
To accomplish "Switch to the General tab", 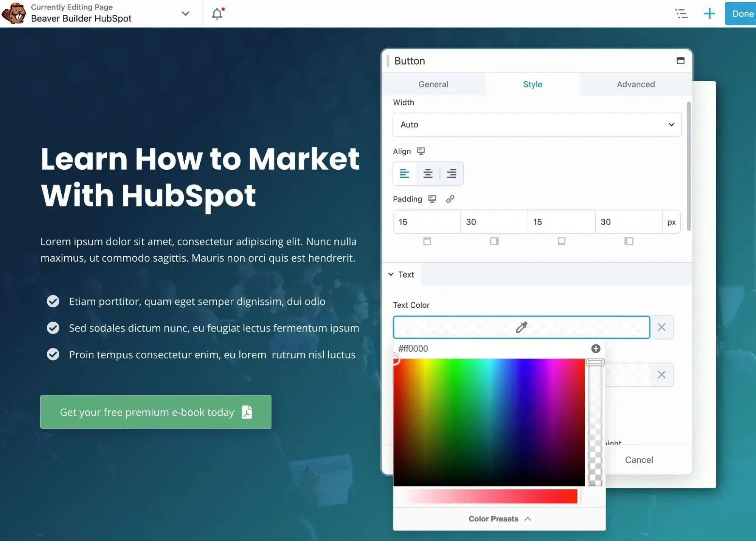I will (434, 84).
